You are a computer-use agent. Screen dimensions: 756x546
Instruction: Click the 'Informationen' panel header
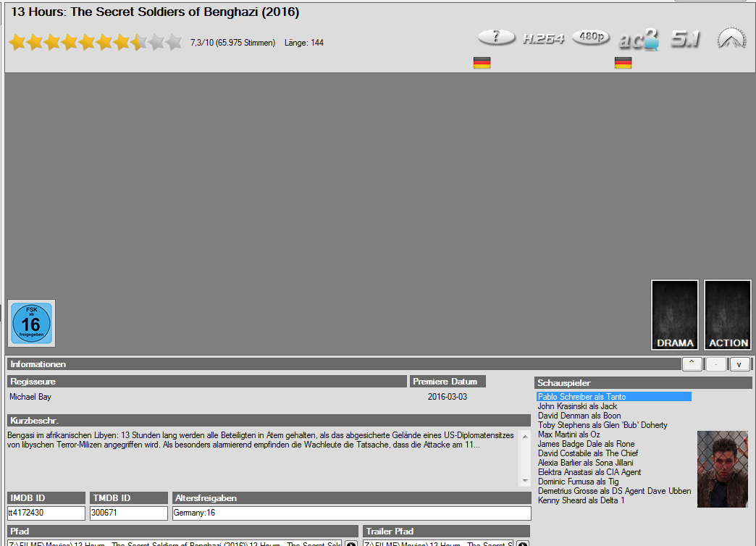click(x=343, y=364)
